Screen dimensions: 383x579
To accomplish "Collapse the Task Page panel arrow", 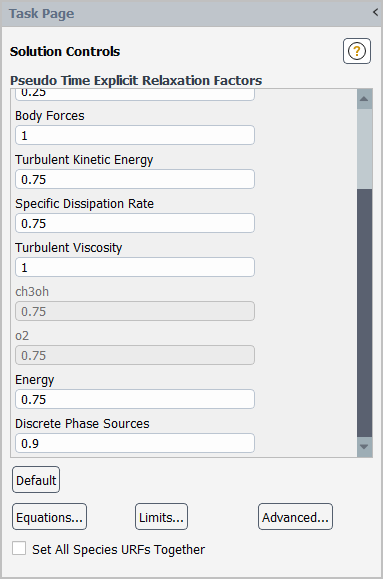I will coord(375,12).
